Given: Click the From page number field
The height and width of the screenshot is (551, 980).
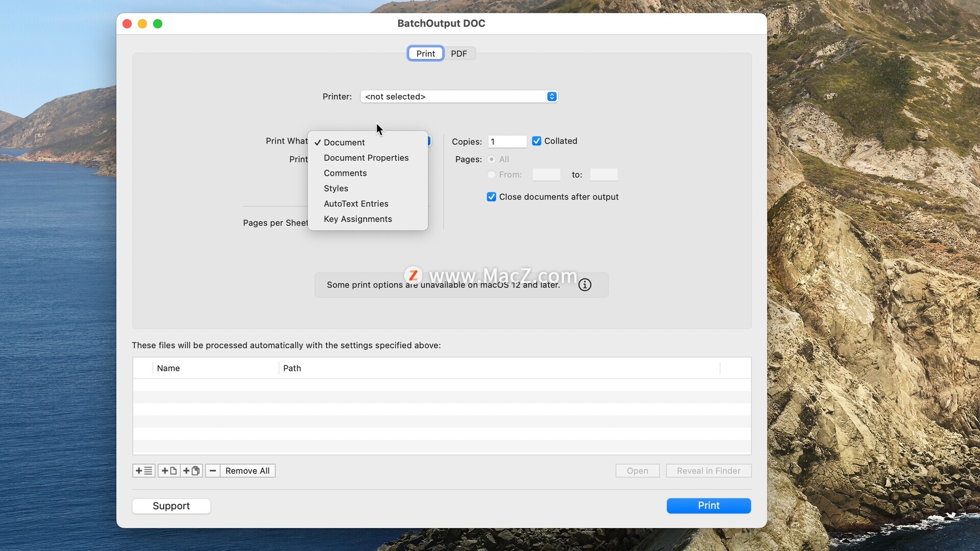Looking at the screenshot, I should coord(547,174).
